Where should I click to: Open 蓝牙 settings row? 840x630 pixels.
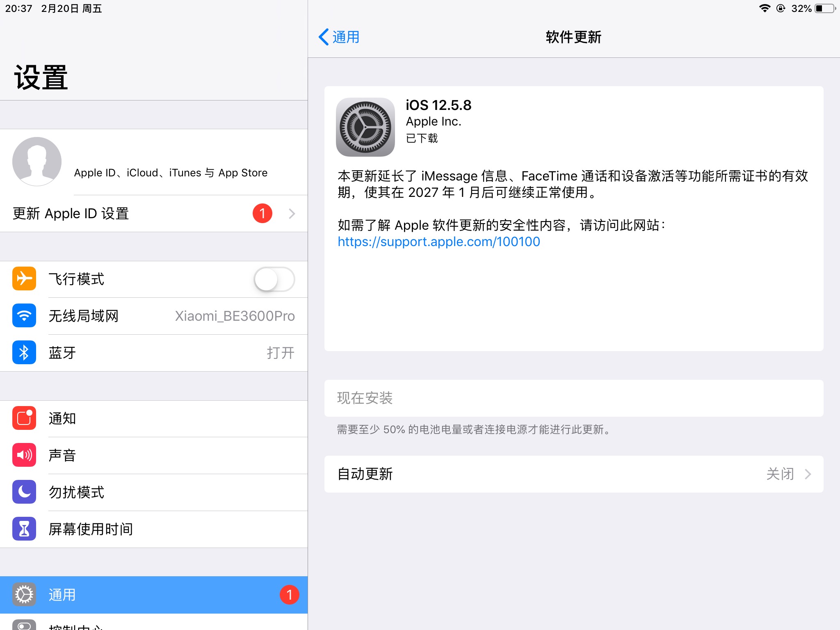[164, 353]
